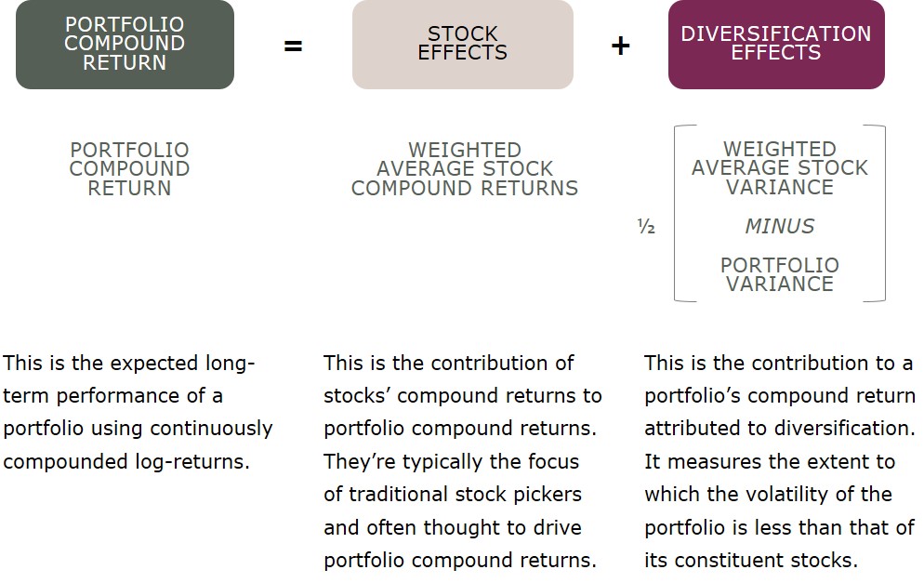Screen dimensions: 924x583
Task: Click the right square bracket
Action: [875, 213]
